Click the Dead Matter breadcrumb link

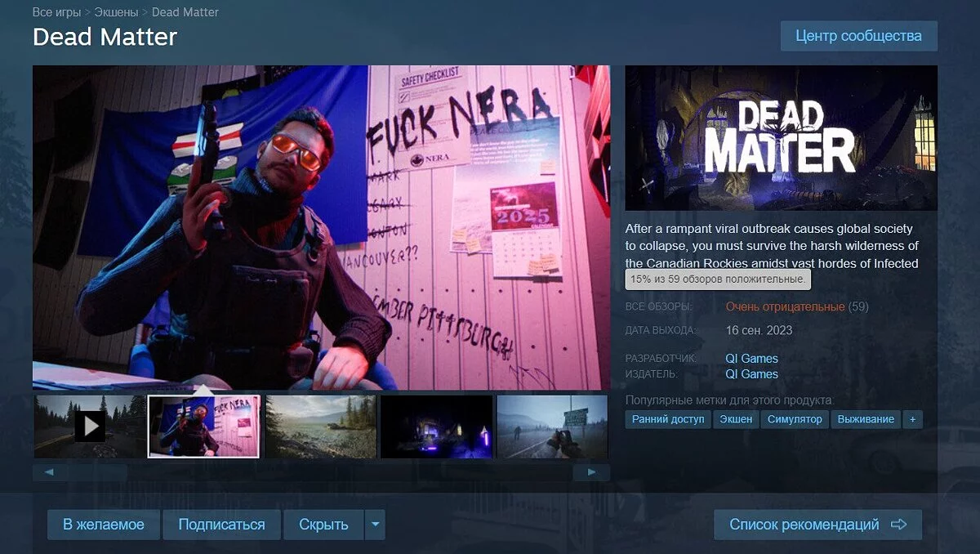(185, 12)
